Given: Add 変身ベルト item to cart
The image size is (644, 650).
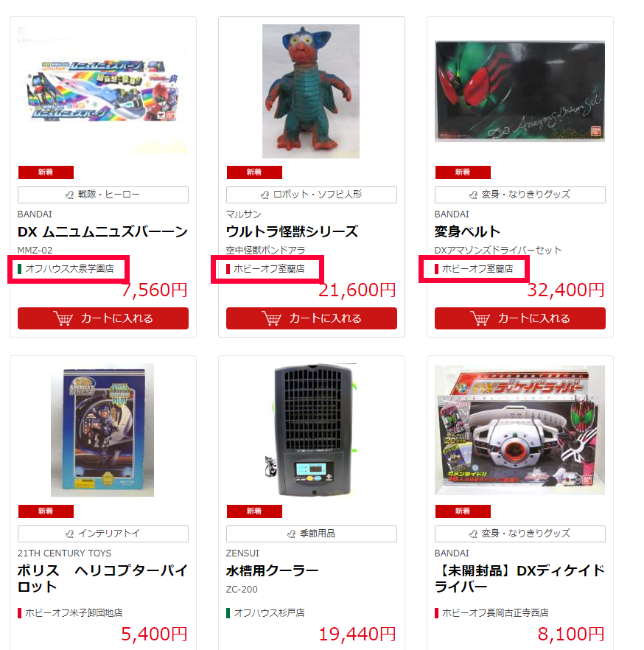Looking at the screenshot, I should click(519, 318).
